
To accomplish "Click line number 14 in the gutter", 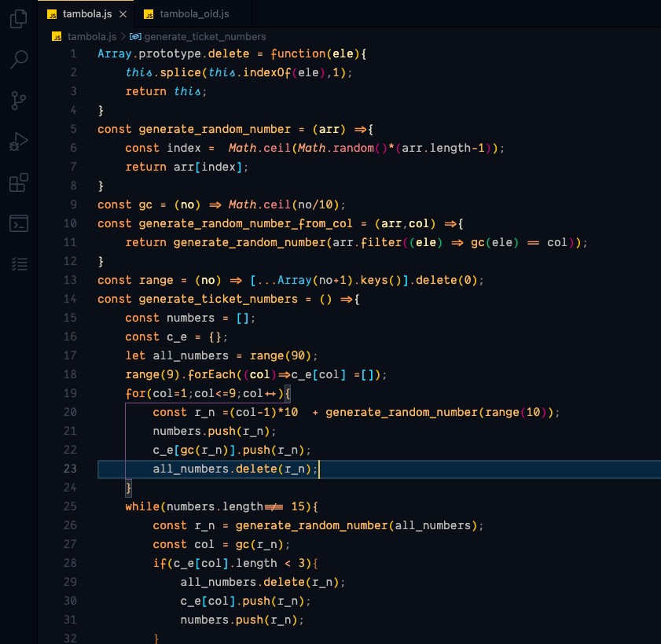I will coord(70,299).
